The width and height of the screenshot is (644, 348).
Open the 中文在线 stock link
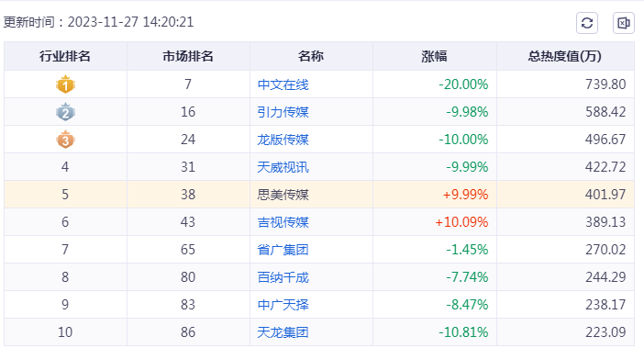click(283, 84)
